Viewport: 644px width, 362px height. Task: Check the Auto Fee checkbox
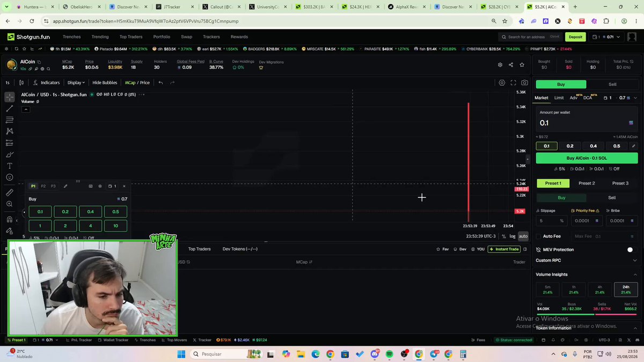[x=538, y=236]
